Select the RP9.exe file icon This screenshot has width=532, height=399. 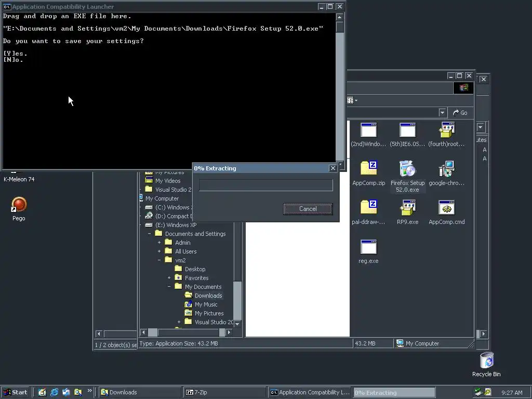pyautogui.click(x=407, y=208)
